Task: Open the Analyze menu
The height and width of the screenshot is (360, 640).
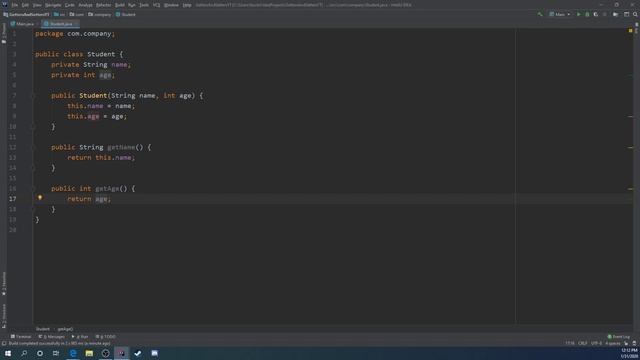Action: (85, 5)
